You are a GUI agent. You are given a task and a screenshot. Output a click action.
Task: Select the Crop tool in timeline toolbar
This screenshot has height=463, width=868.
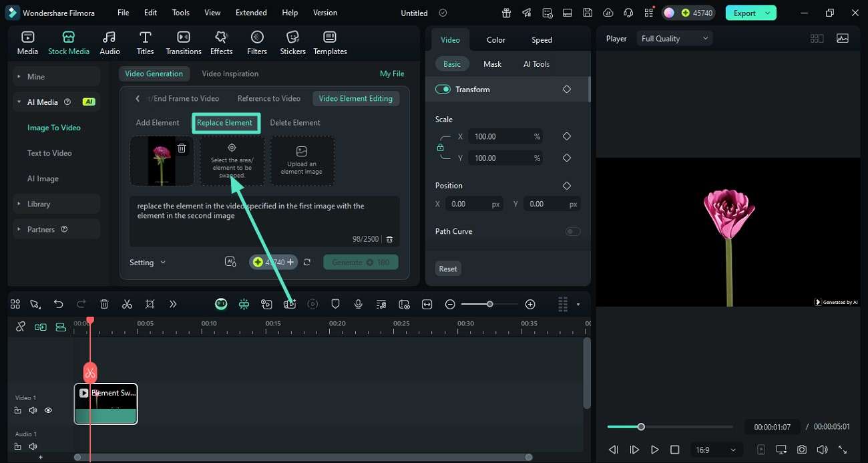[x=150, y=304]
